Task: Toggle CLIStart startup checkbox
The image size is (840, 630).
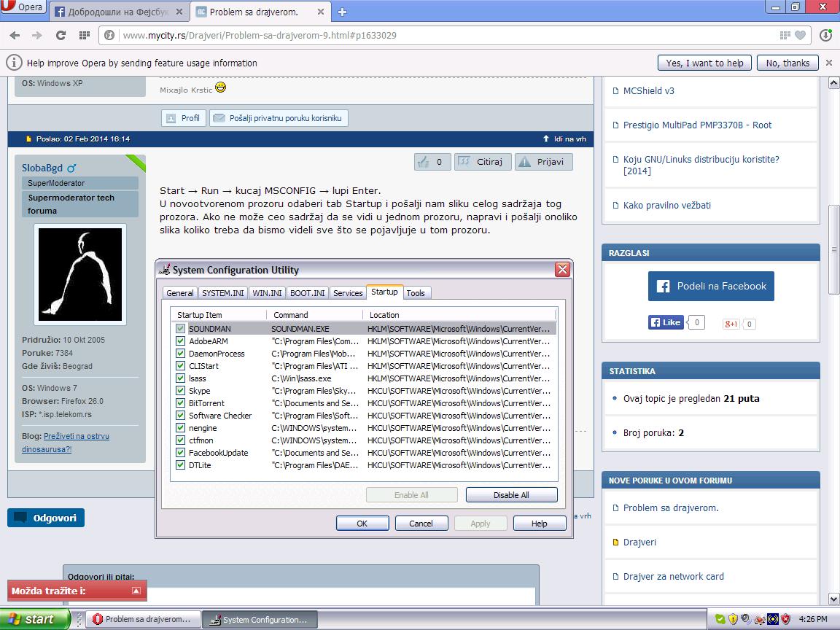Action: tap(181, 366)
